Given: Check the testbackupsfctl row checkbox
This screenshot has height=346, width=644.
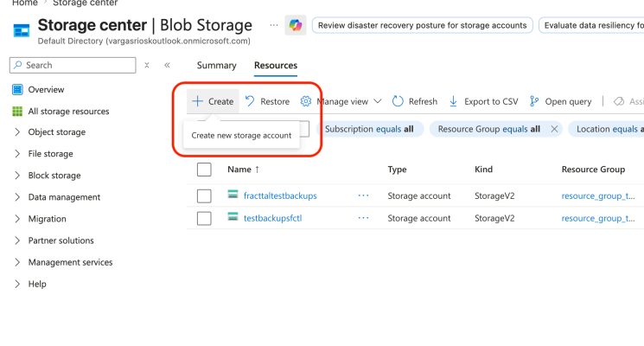Looking at the screenshot, I should coord(204,218).
